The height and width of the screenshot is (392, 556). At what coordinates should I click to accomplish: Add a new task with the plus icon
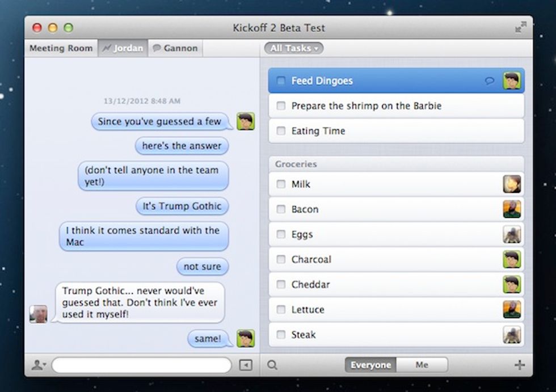coord(520,365)
